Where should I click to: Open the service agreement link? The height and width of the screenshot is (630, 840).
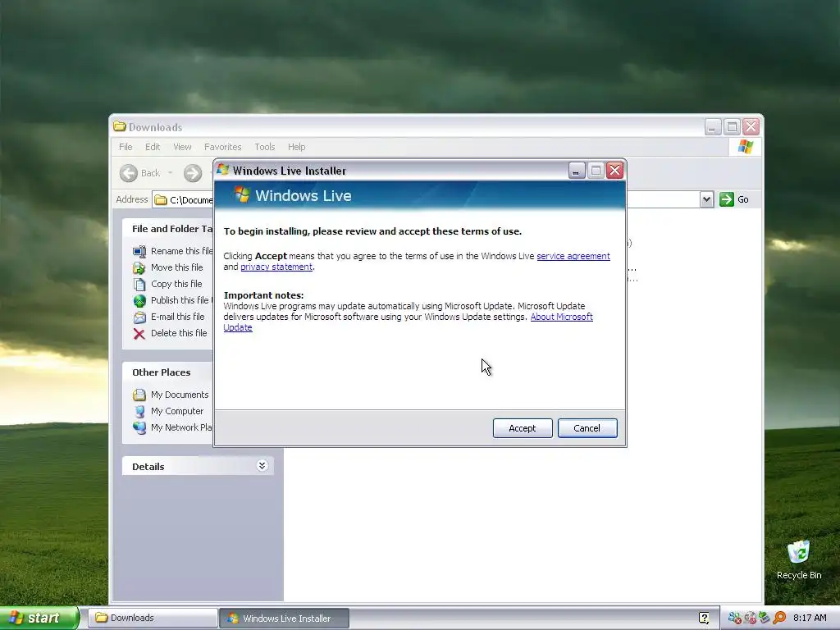573,256
